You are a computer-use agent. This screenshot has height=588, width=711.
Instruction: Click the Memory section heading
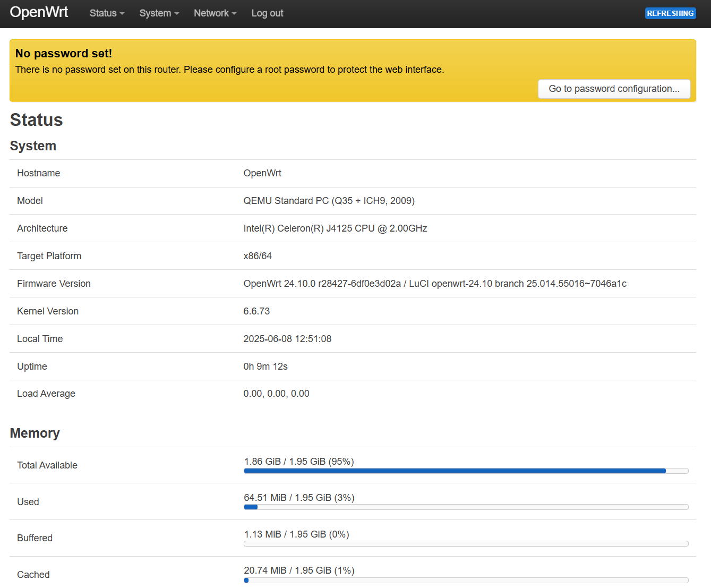click(x=35, y=433)
